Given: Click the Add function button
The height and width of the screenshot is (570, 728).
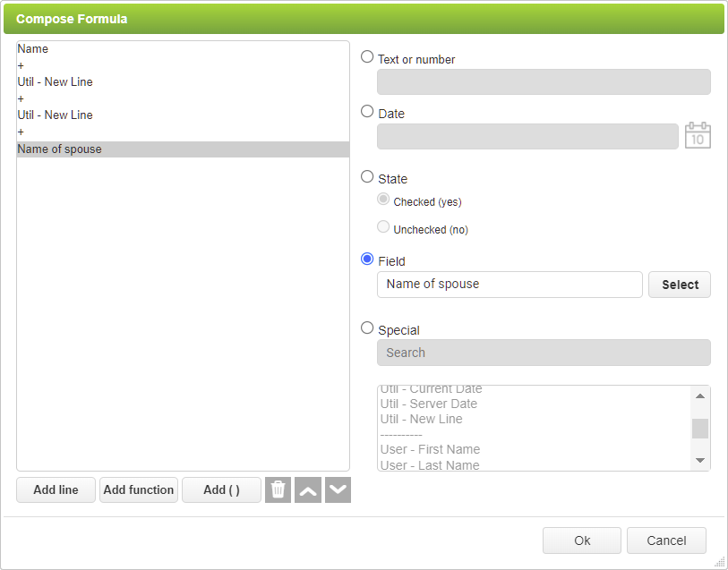Looking at the screenshot, I should 139,489.
